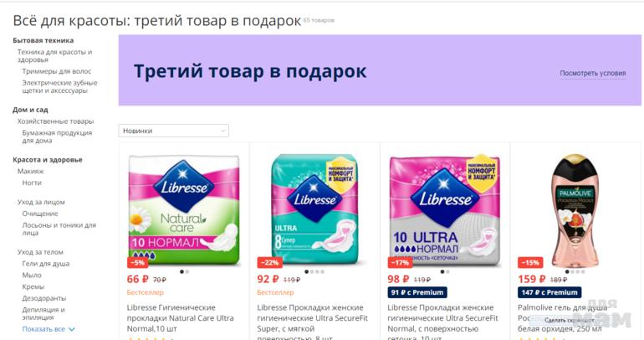This screenshot has height=340, width=644.
Task: Switch image via Palmolive carousel dots
Action: pos(575,272)
